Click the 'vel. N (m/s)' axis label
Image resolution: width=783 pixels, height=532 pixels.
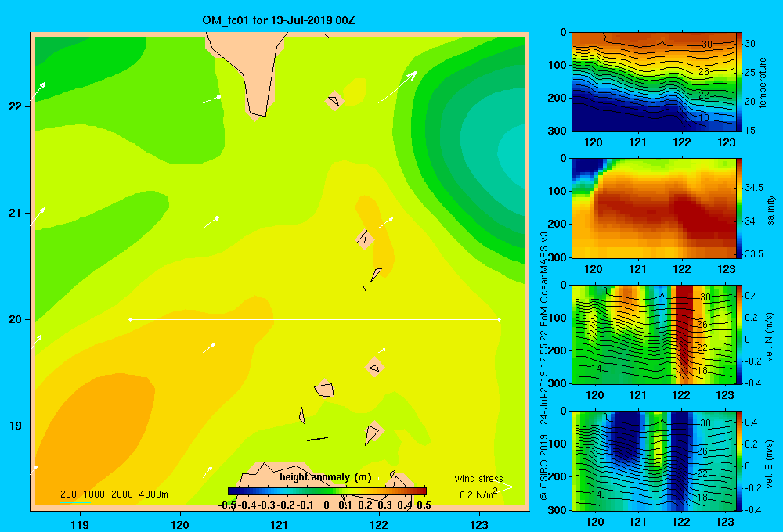770,337
